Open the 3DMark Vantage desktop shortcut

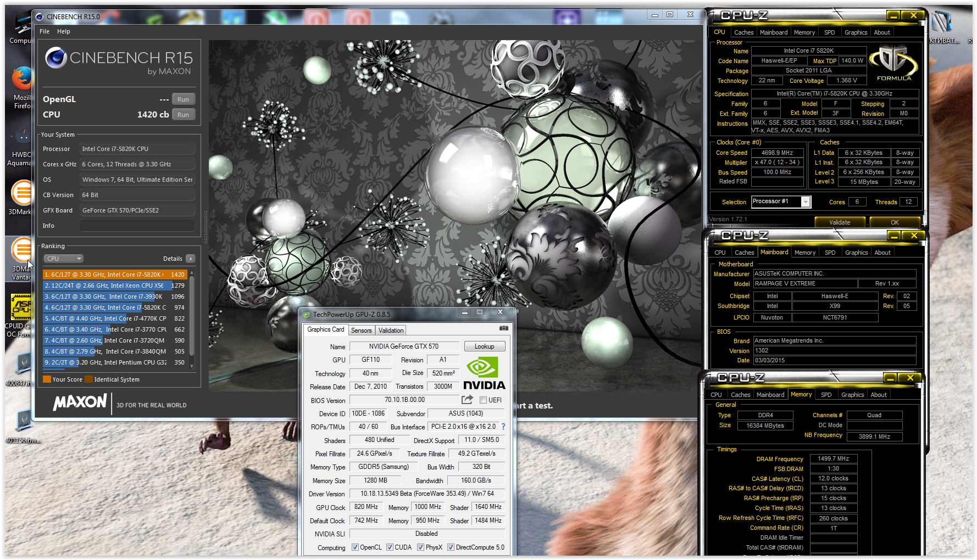(x=21, y=258)
